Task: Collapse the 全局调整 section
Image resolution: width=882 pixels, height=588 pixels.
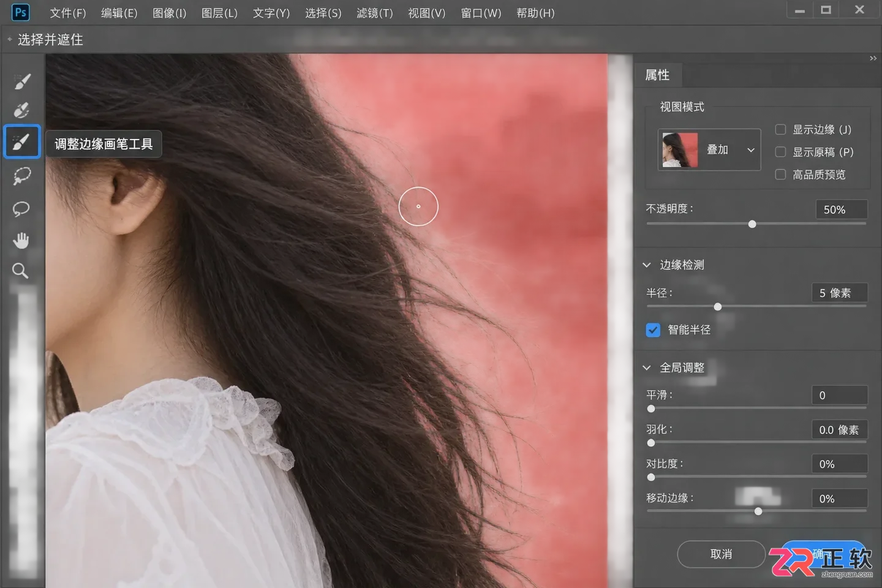Action: click(646, 368)
